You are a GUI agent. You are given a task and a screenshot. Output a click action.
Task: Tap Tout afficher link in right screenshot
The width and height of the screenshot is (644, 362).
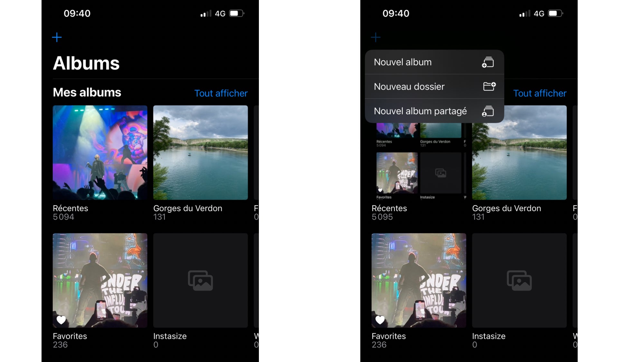point(540,93)
